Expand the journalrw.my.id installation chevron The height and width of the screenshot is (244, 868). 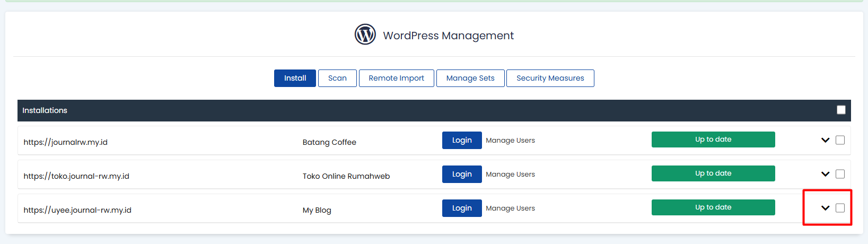coord(825,141)
